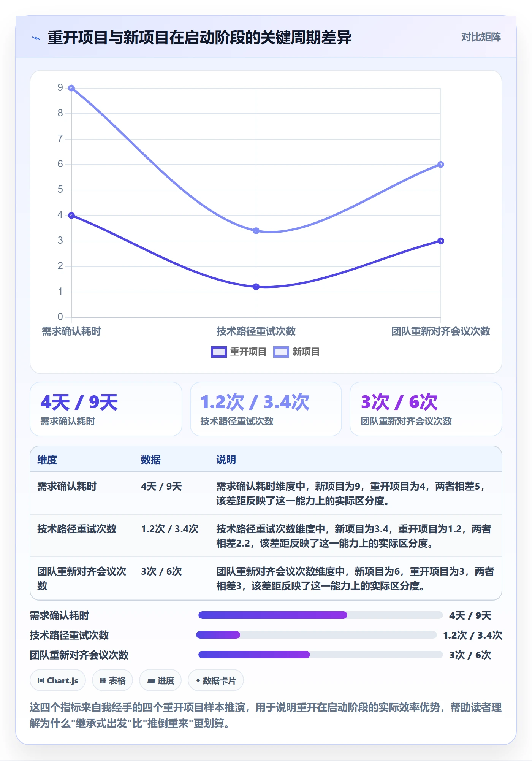This screenshot has height=761, width=532.
Task: Select 重开项目 data point at value 3
Action: pos(441,241)
